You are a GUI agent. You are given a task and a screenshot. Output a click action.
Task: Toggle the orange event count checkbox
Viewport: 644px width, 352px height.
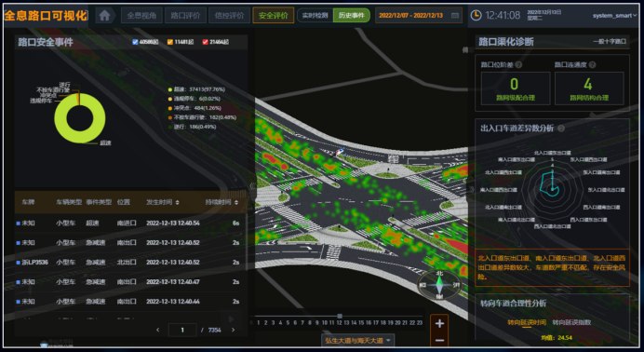(169, 42)
